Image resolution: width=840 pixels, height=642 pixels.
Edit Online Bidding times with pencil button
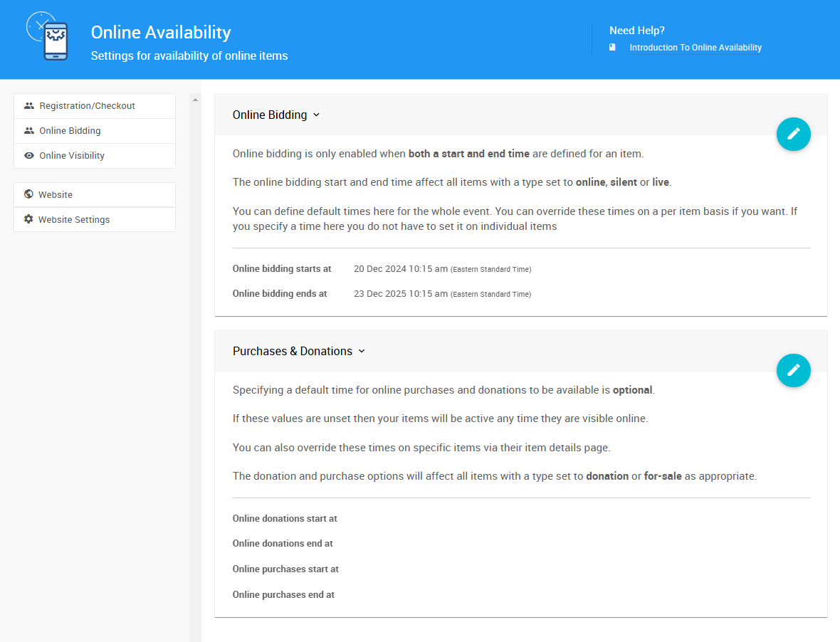click(x=793, y=134)
